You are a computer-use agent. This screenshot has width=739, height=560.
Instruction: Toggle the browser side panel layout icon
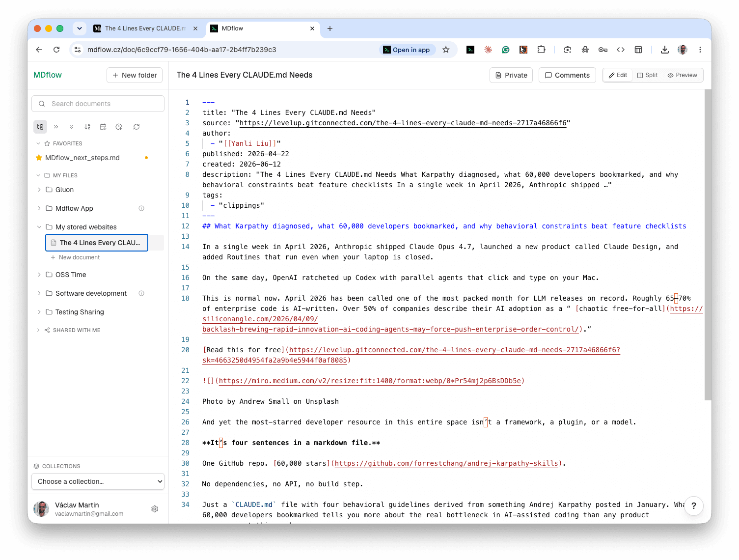638,50
